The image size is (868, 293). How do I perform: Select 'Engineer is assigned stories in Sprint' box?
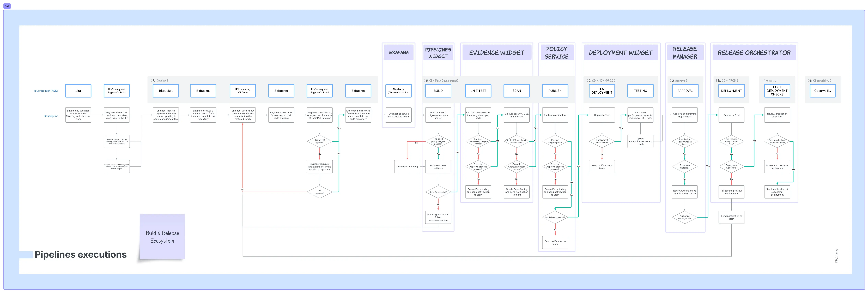coord(78,115)
